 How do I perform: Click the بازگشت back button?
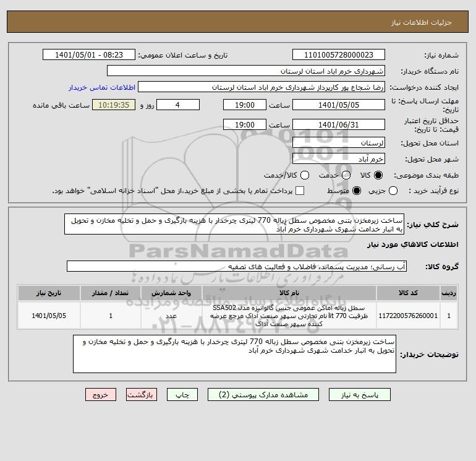pyautogui.click(x=142, y=395)
